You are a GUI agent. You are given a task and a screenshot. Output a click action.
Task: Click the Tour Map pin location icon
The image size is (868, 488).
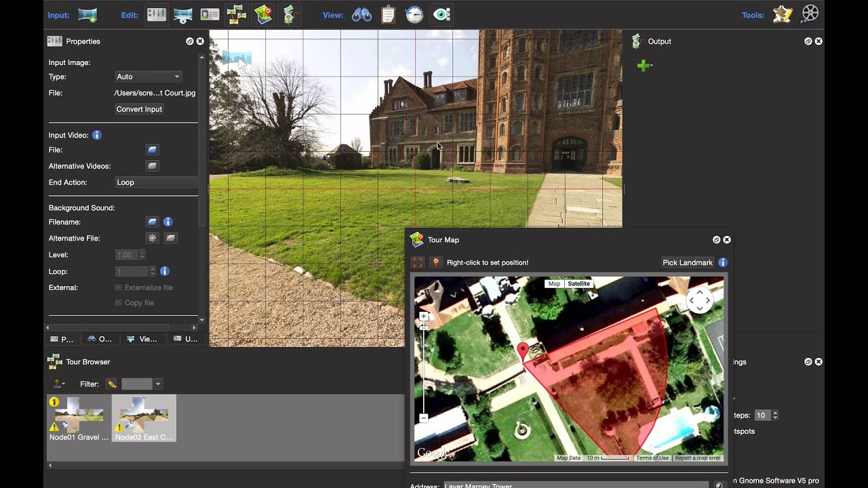[435, 262]
